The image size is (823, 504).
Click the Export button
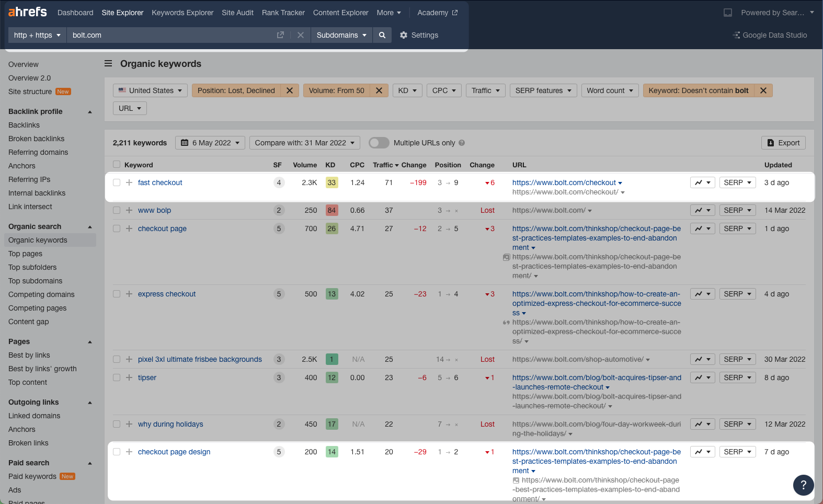[x=783, y=143]
